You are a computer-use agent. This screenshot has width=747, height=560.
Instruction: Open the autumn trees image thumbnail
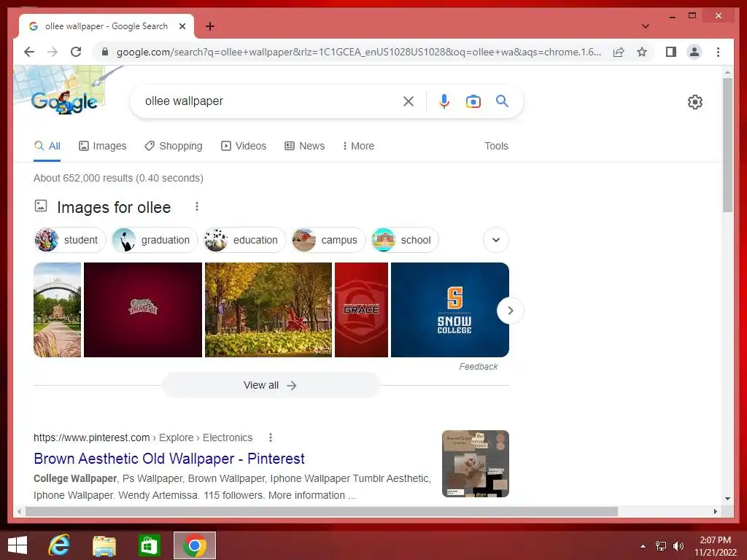pyautogui.click(x=268, y=309)
